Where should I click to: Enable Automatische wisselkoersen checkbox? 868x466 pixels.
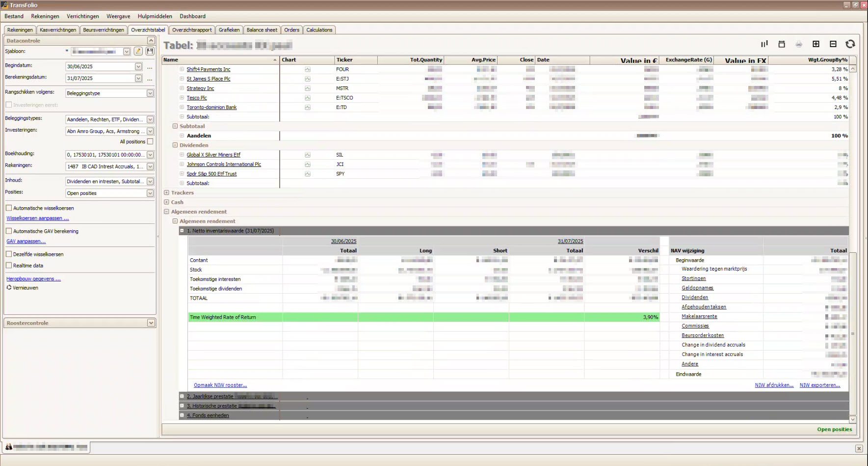point(9,208)
